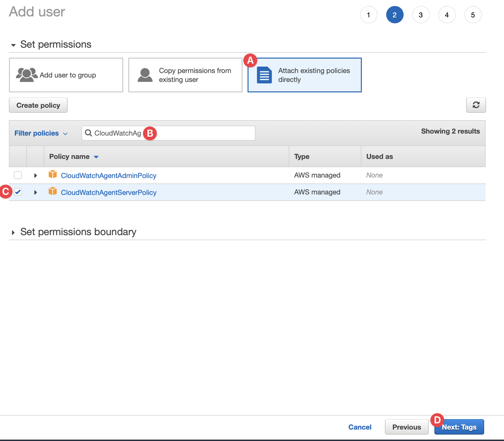
Task: Click the Cancel link
Action: pyautogui.click(x=360, y=427)
